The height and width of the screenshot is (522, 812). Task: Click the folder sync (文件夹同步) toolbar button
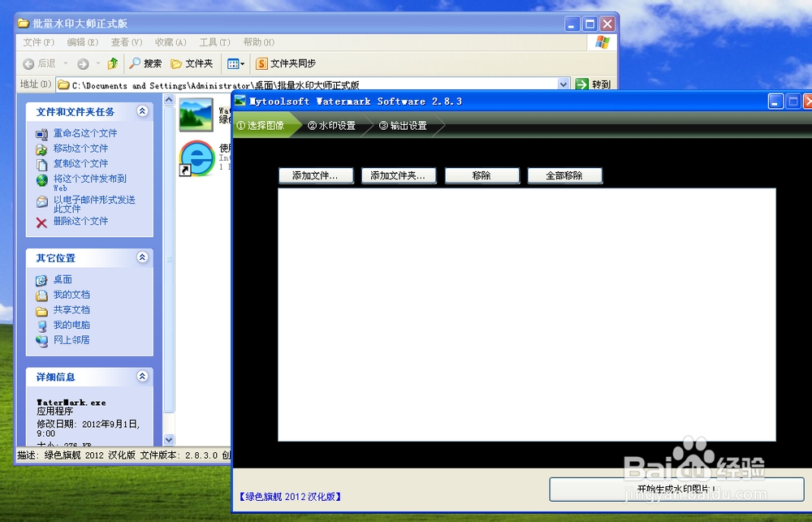point(286,63)
